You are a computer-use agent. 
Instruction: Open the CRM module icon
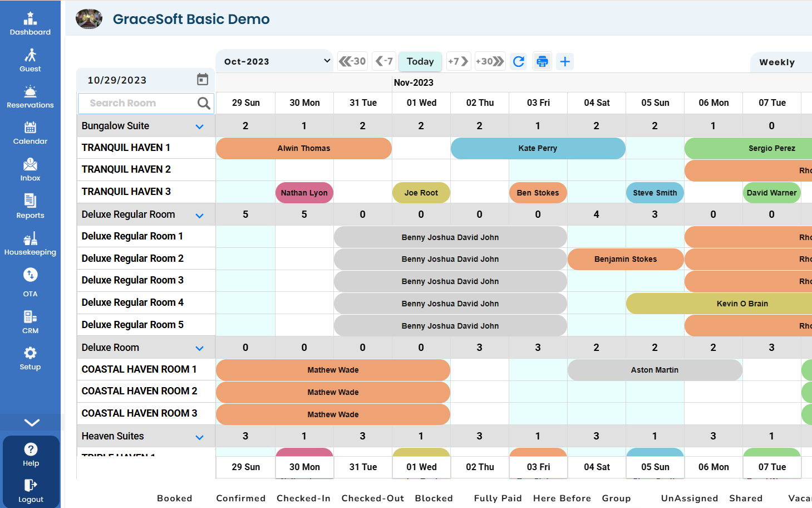click(x=30, y=317)
